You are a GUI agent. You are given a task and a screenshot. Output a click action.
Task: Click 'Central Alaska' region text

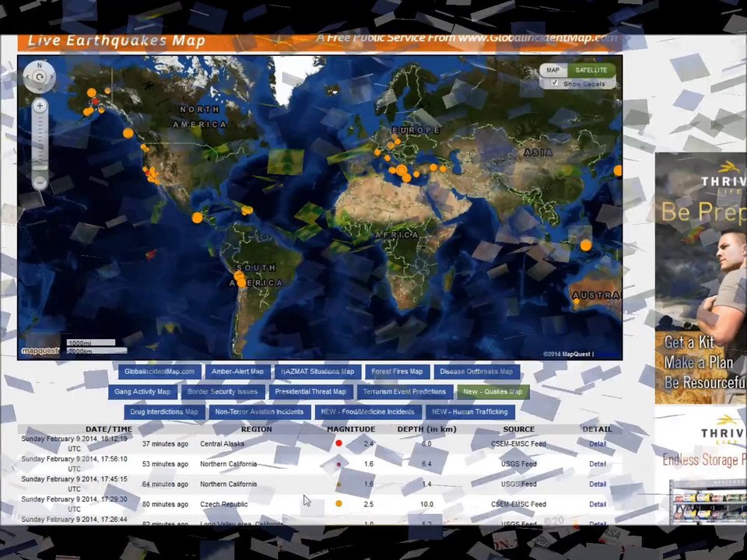coord(222,444)
